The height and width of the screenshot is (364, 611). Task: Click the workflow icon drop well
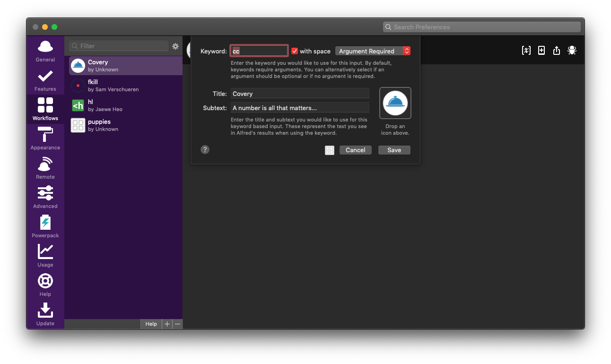coord(395,103)
